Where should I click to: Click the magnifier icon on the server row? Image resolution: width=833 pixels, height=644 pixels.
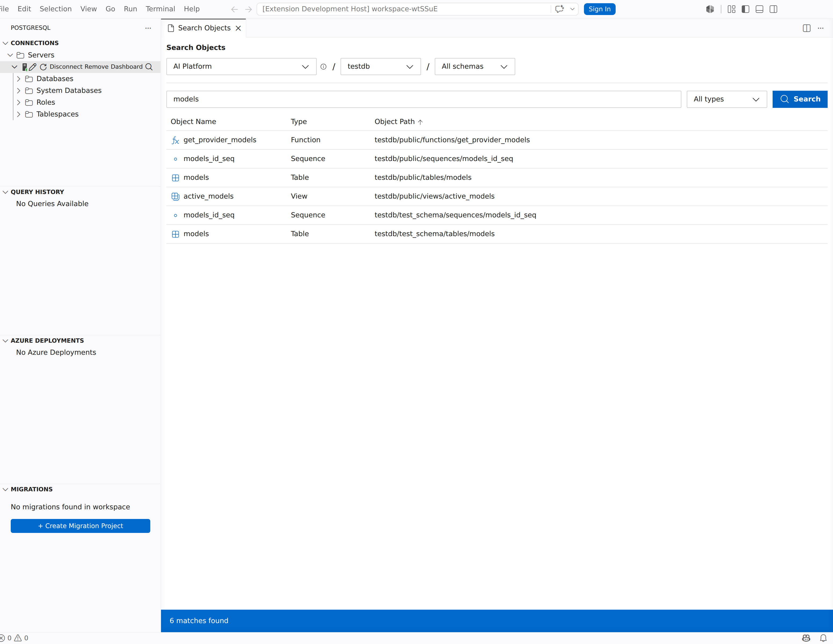(149, 67)
